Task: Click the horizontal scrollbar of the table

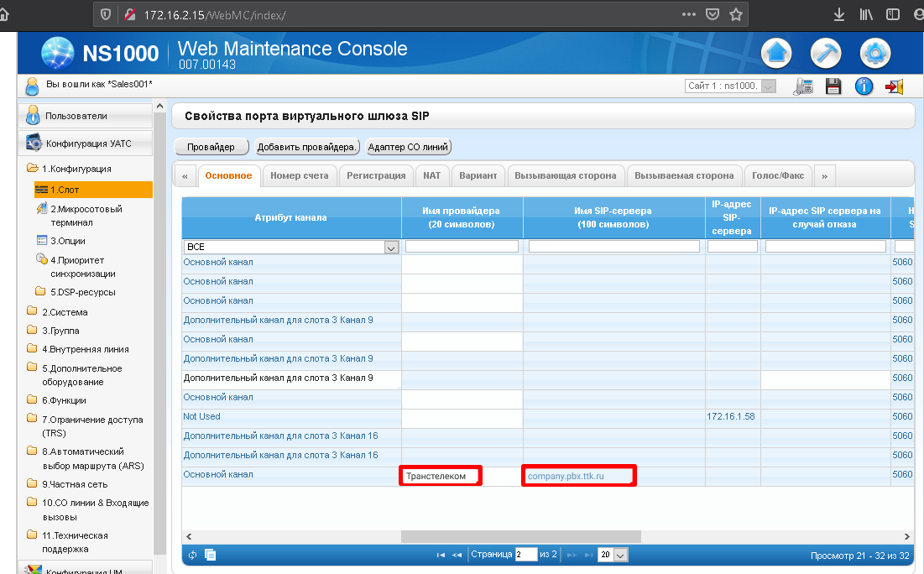Action: click(x=520, y=536)
